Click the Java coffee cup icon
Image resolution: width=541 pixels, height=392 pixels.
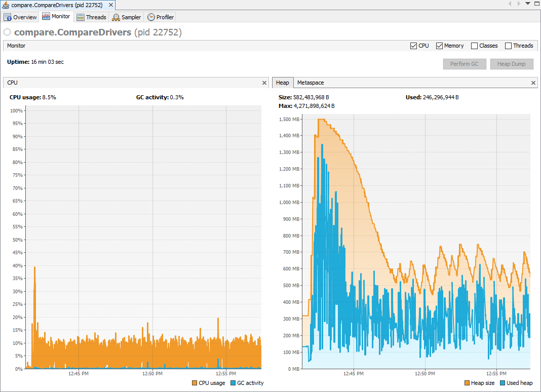click(5, 5)
